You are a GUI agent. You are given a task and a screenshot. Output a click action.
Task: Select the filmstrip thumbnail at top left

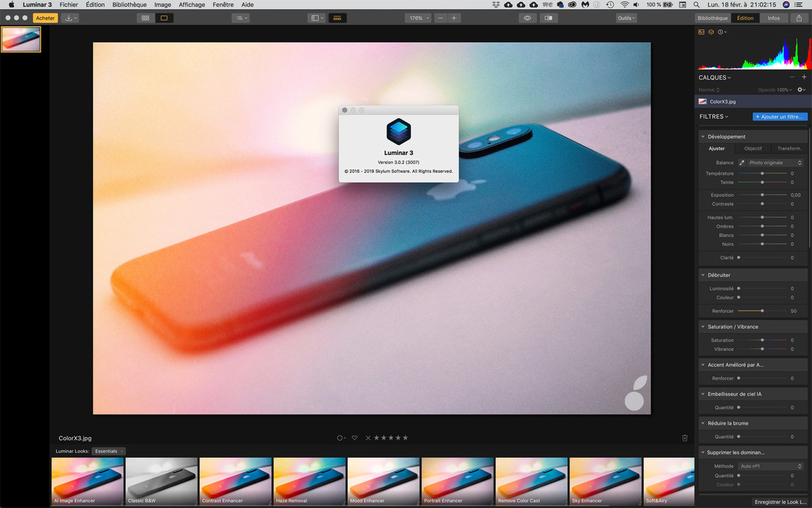point(21,39)
